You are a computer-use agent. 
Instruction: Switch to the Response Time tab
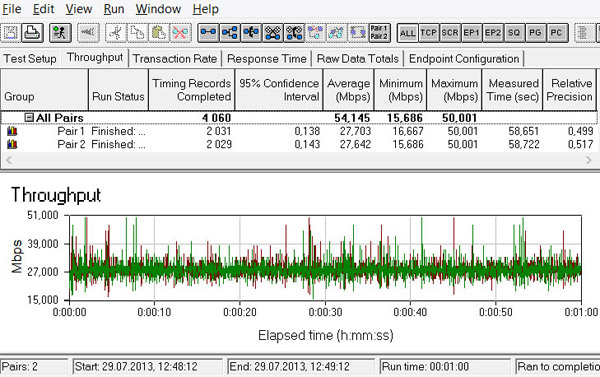coord(267,59)
